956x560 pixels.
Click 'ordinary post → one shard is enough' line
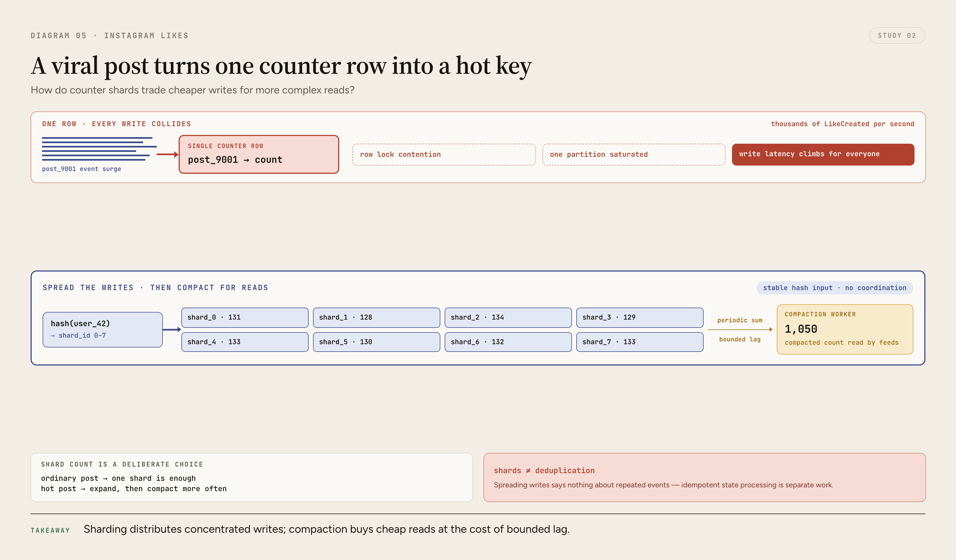118,478
